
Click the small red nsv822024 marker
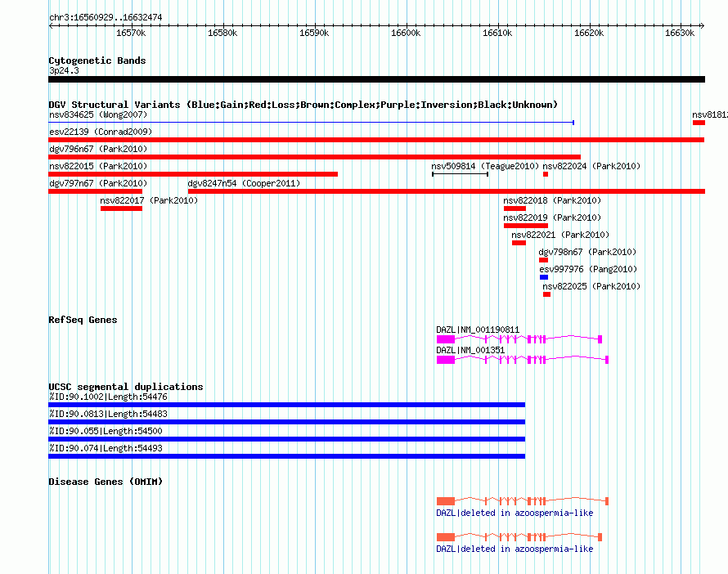coord(546,174)
